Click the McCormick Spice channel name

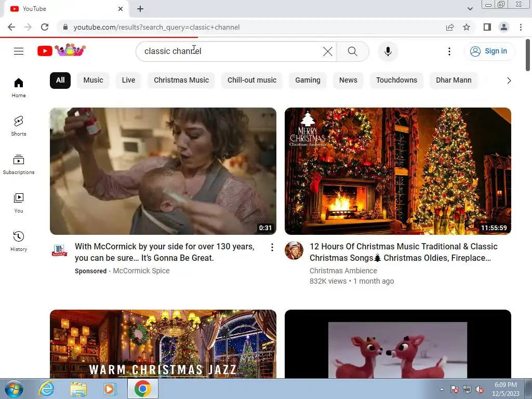pyautogui.click(x=141, y=271)
